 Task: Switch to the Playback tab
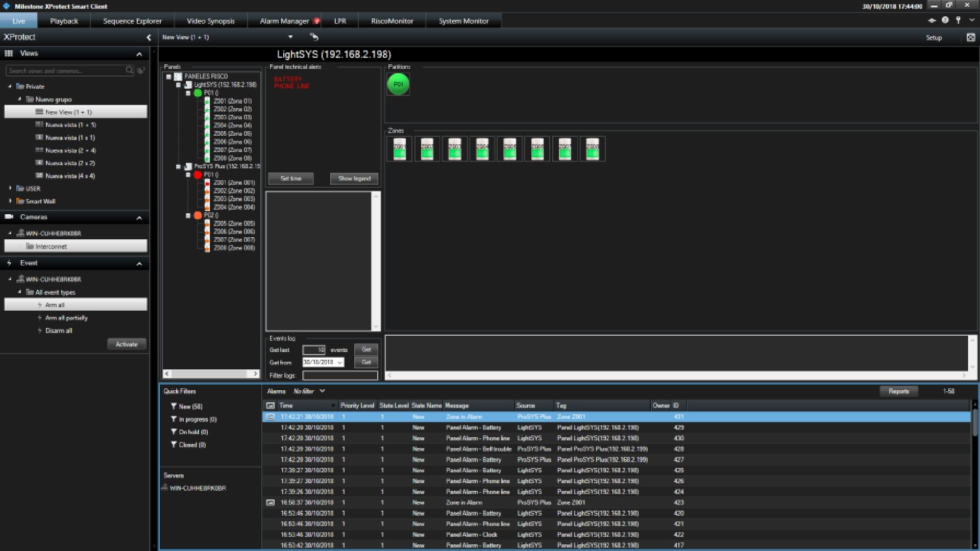(64, 21)
